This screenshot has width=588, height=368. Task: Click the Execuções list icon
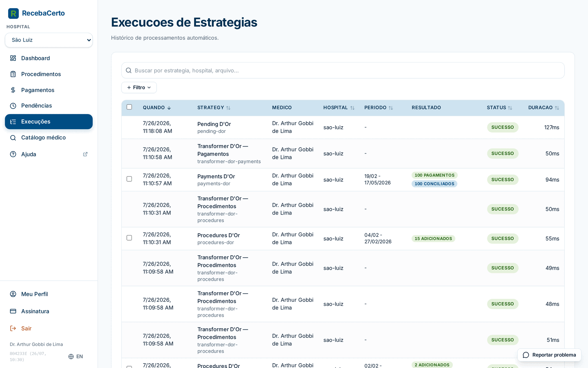(13, 122)
